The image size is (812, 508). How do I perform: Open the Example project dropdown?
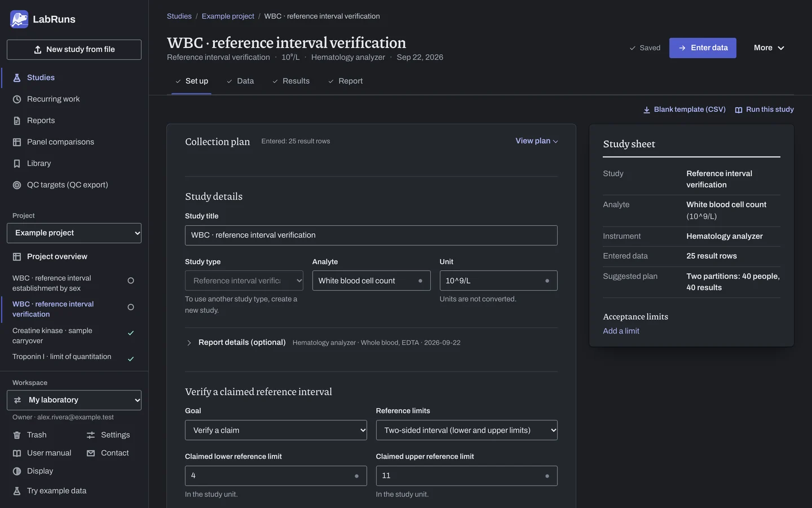(74, 233)
